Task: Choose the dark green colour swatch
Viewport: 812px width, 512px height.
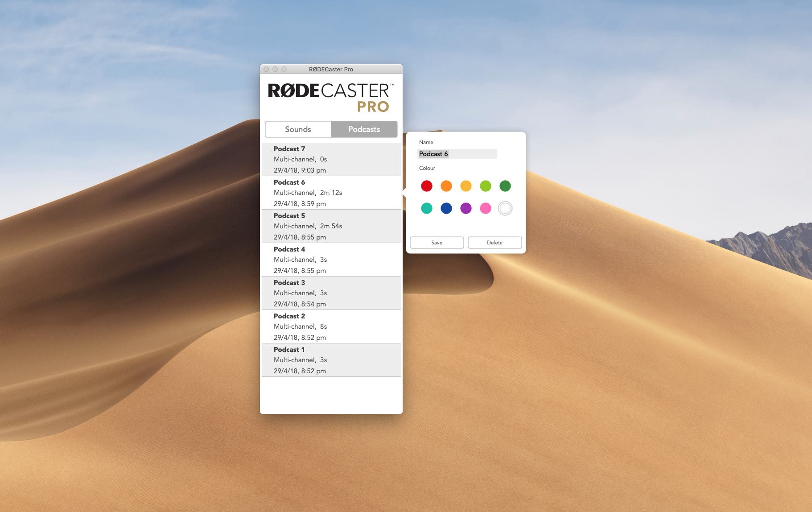Action: (x=505, y=186)
